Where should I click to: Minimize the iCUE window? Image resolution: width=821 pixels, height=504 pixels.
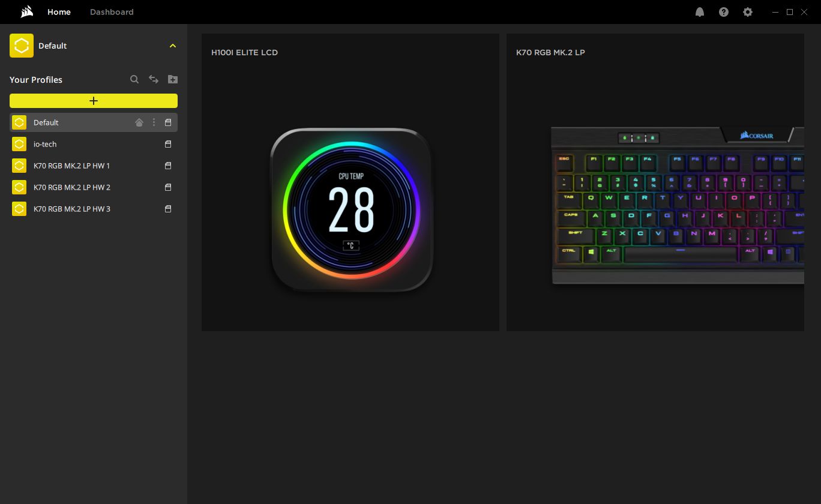[x=776, y=12]
